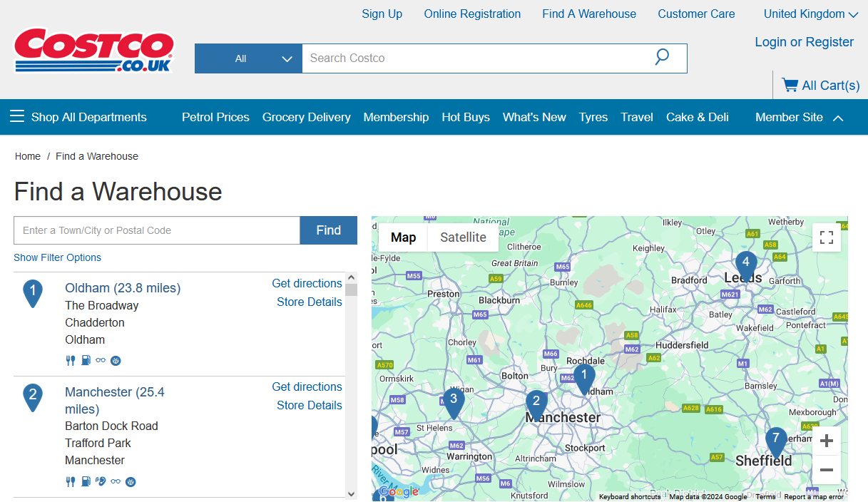Select the Tyres navigation item
The width and height of the screenshot is (868, 502).
tap(593, 117)
